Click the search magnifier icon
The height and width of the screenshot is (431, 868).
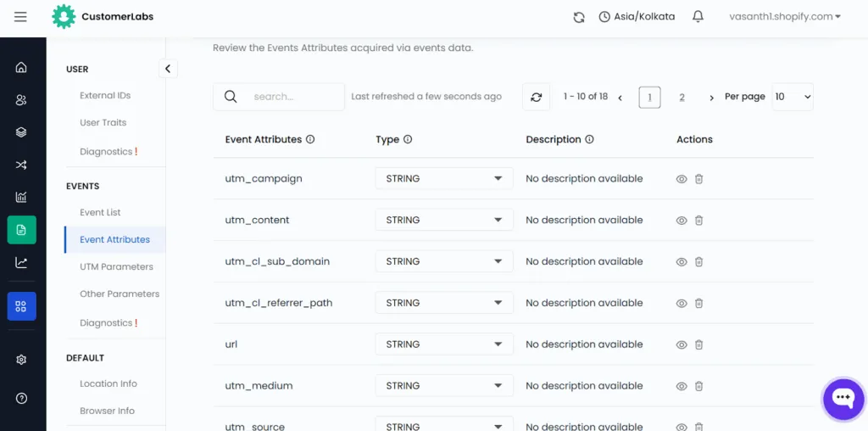click(x=231, y=97)
